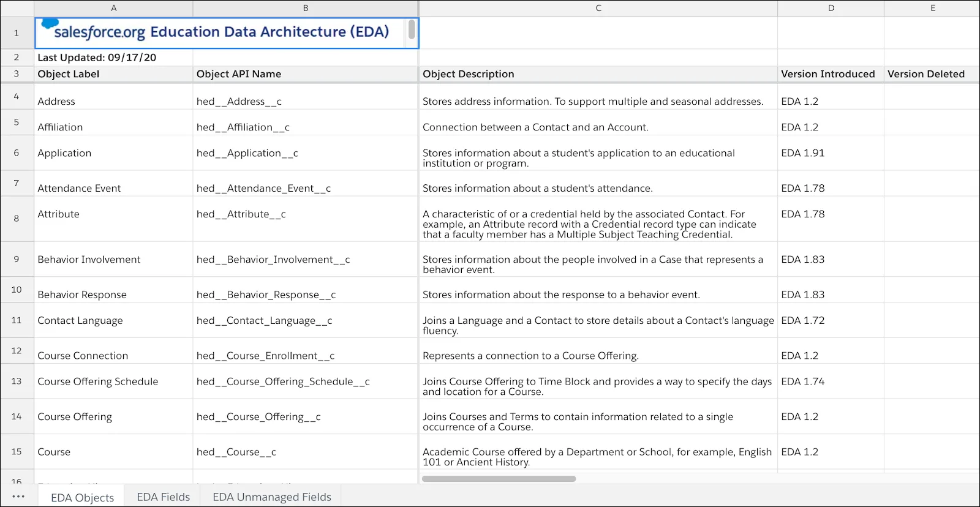980x507 pixels.
Task: Click the 'Object Description' header cell
Action: [598, 74]
